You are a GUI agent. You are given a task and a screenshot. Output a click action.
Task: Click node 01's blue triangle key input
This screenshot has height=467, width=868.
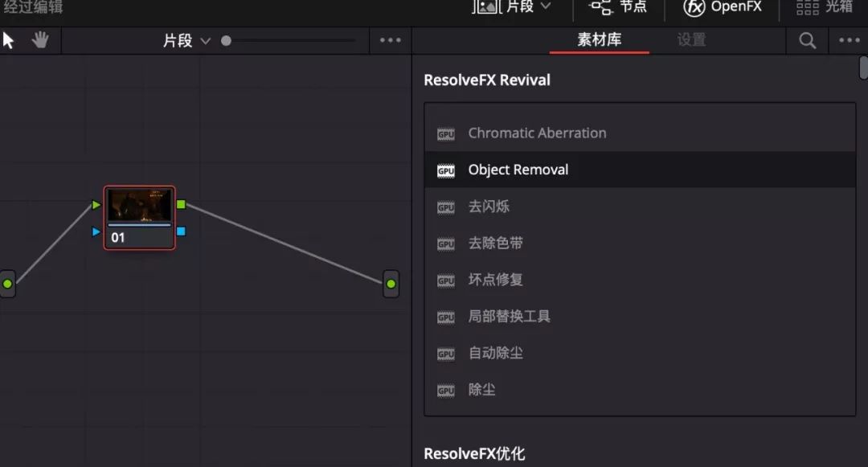tap(96, 231)
